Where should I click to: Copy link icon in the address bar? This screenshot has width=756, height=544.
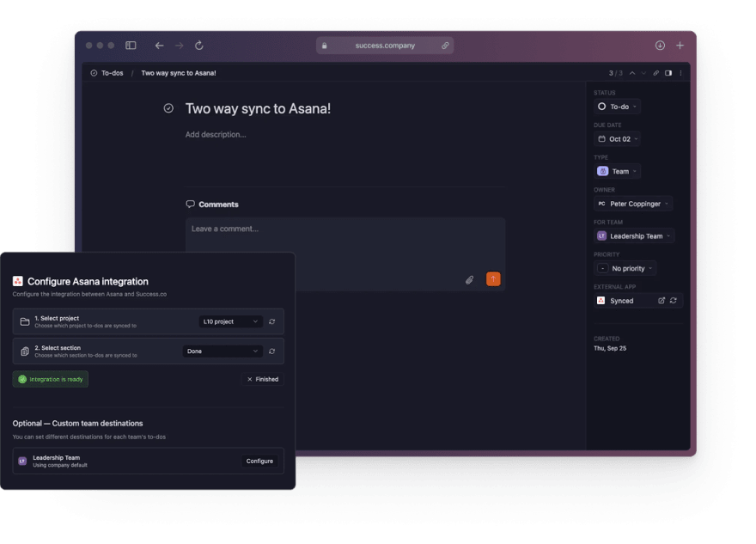point(445,46)
